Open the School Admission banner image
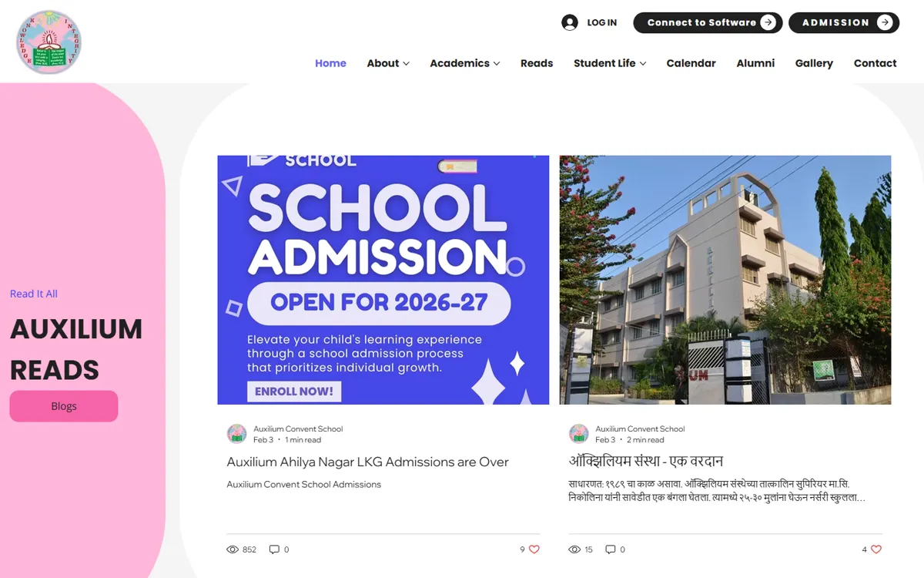924x578 pixels. point(383,280)
